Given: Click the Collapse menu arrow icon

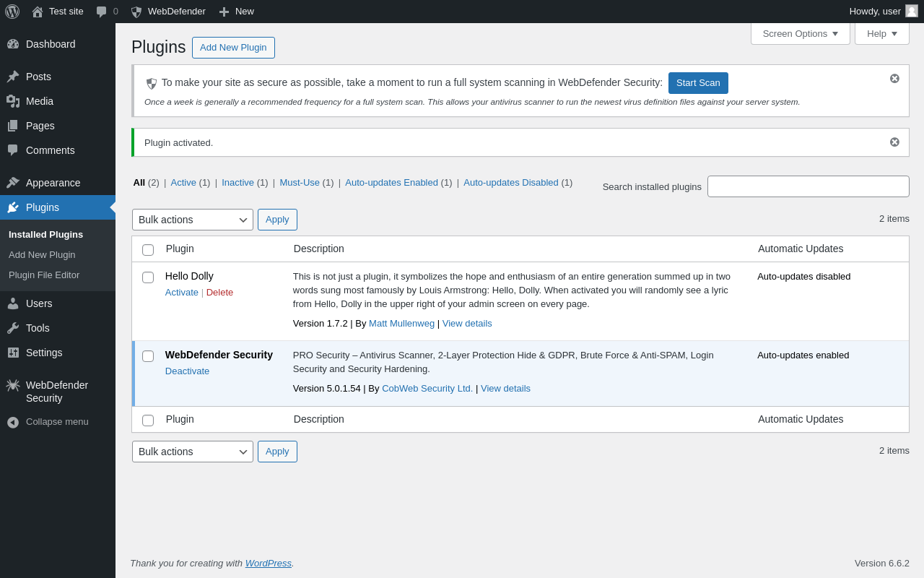Looking at the screenshot, I should point(13,422).
